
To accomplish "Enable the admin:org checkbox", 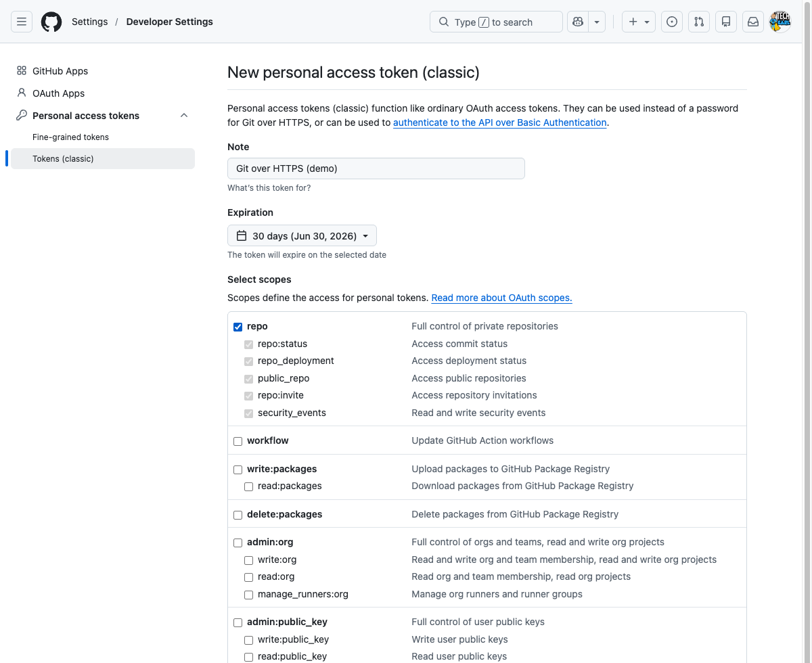I will [x=238, y=543].
